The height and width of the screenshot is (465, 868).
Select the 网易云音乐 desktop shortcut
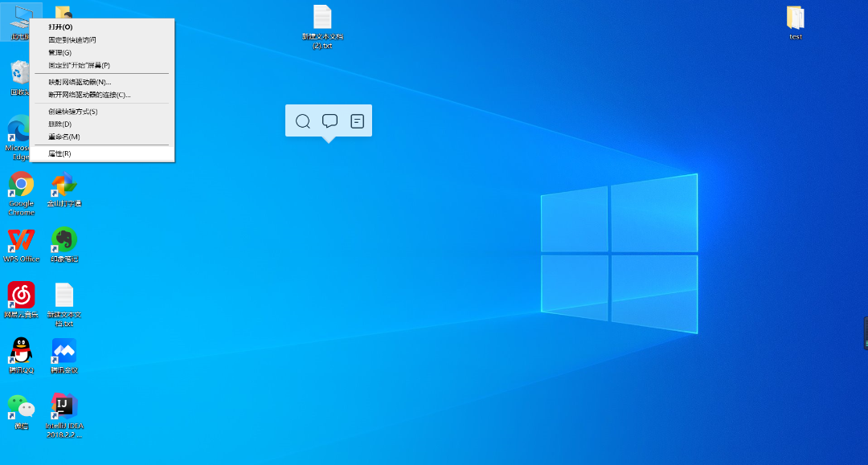pyautogui.click(x=21, y=300)
